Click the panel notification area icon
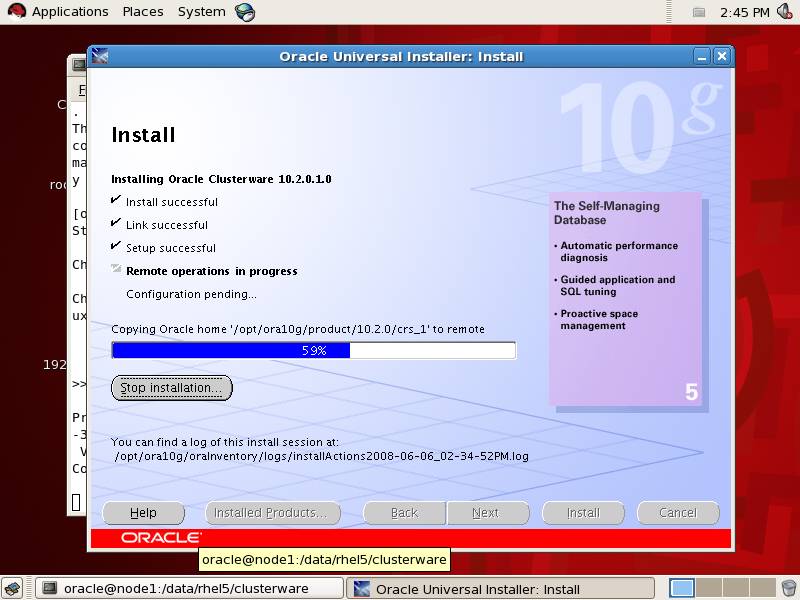 coord(699,12)
